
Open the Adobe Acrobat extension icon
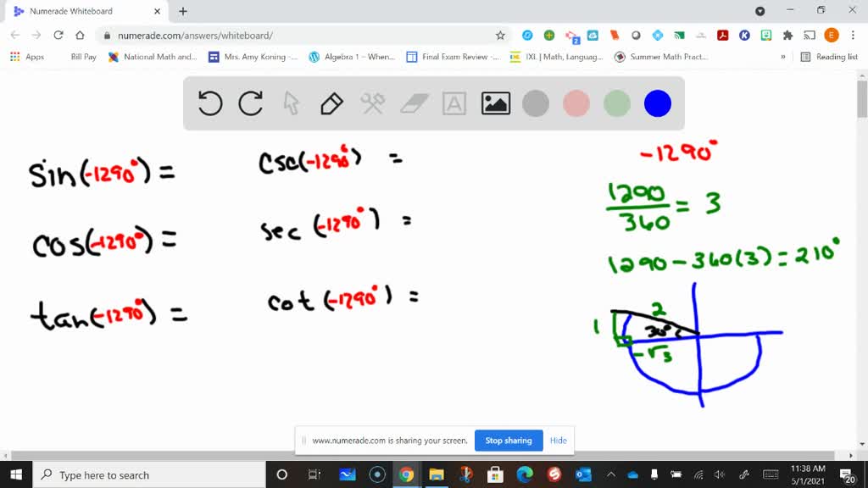(721, 36)
